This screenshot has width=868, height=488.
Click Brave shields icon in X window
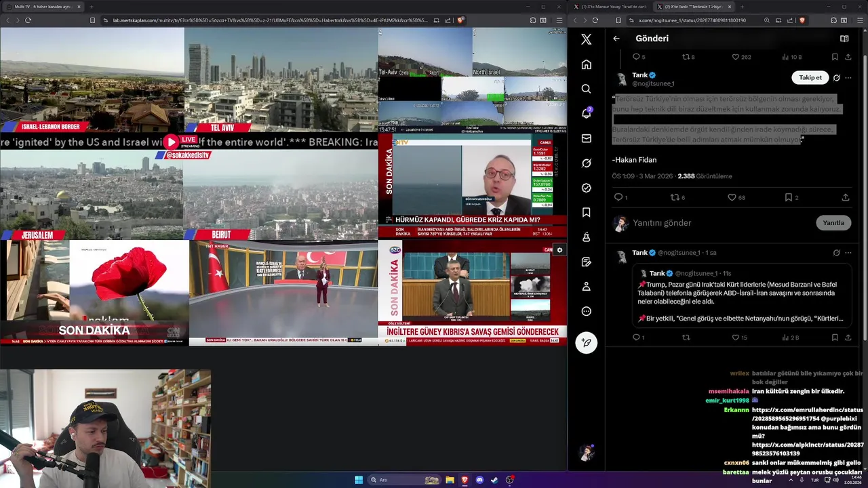point(802,20)
